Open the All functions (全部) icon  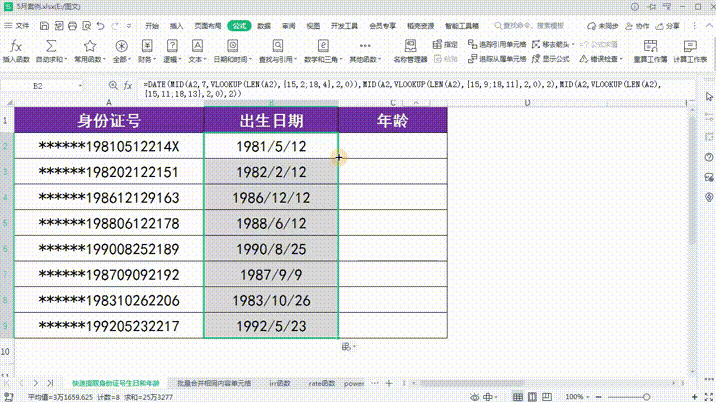pyautogui.click(x=121, y=46)
